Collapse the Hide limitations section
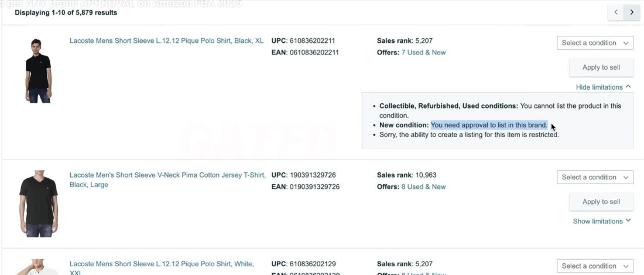The height and width of the screenshot is (275, 644). 603,87
